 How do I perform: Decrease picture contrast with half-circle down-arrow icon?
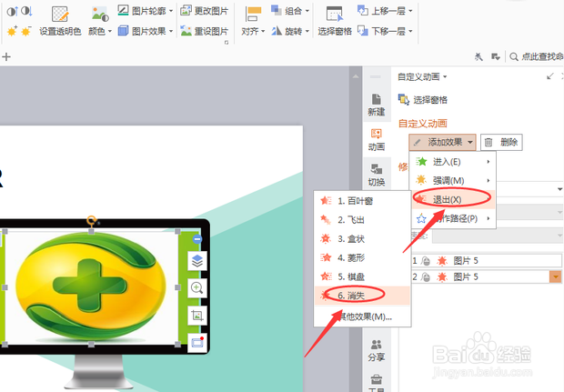point(26,12)
